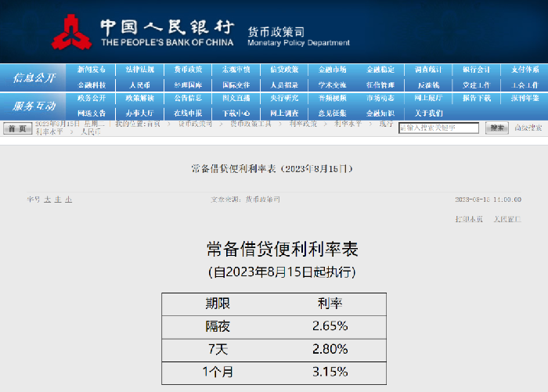The height and width of the screenshot is (392, 548).
Task: Click the 信息公开 category banner
Action: pos(34,77)
